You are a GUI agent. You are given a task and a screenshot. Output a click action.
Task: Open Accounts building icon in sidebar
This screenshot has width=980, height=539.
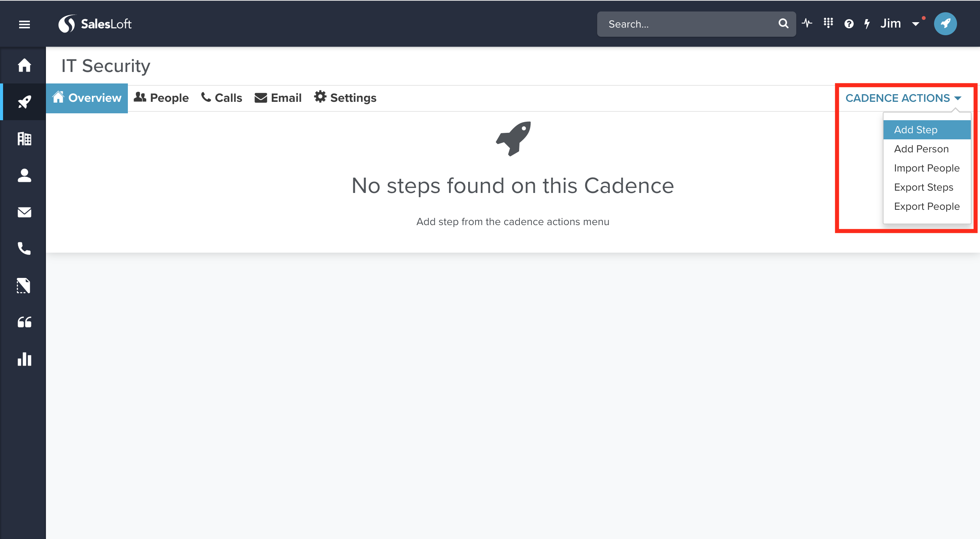pos(24,139)
